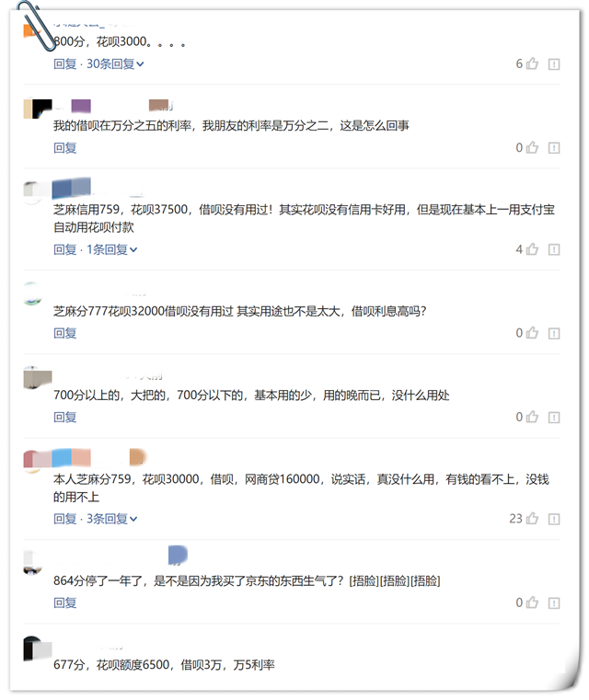Screen dimensions: 589x700
Task: Like the 800分 花呗3000 comment
Action: tap(532, 63)
